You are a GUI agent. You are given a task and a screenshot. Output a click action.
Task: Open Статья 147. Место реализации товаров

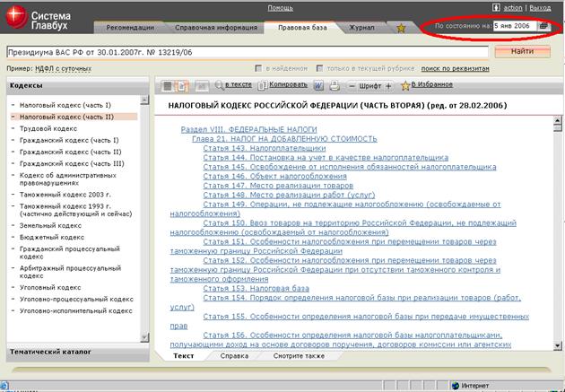(278, 186)
